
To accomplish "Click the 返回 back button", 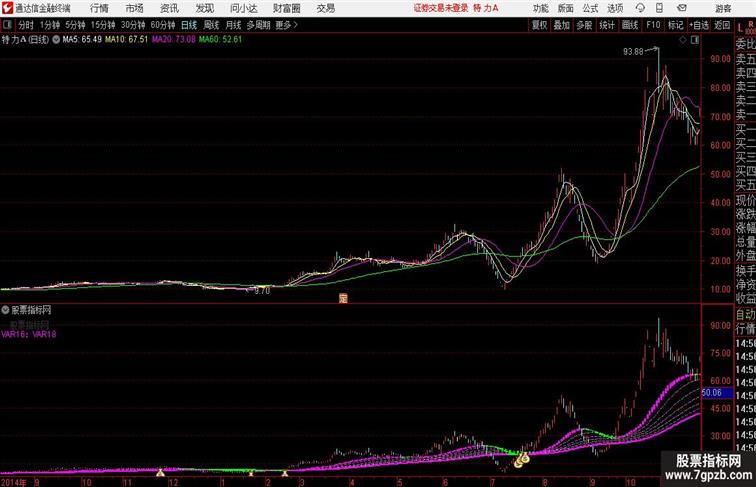I will point(722,25).
